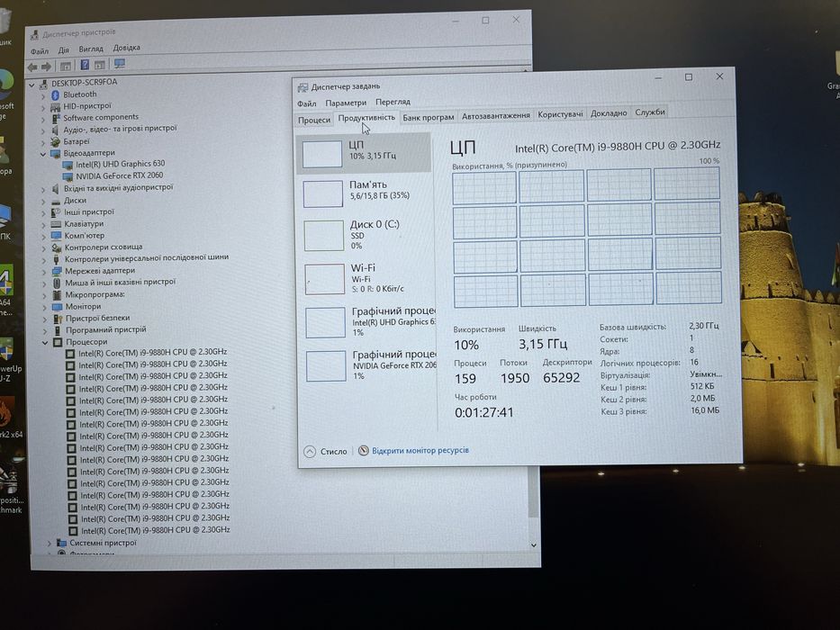Collapse the Процесори tree node
840x630 pixels.
46,342
